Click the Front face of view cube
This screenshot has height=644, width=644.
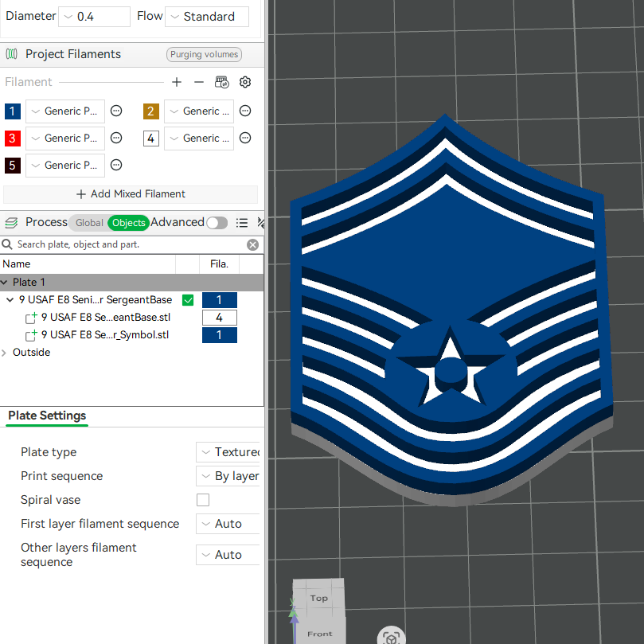[320, 634]
